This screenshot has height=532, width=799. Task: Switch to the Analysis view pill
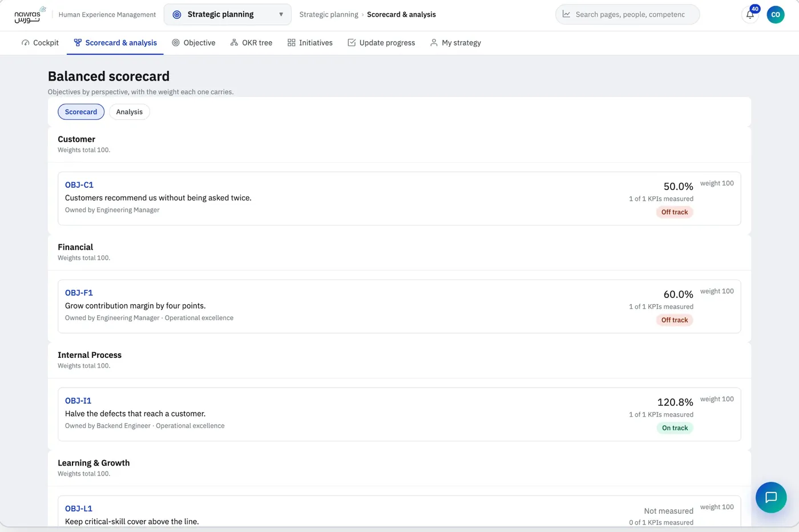coord(130,112)
